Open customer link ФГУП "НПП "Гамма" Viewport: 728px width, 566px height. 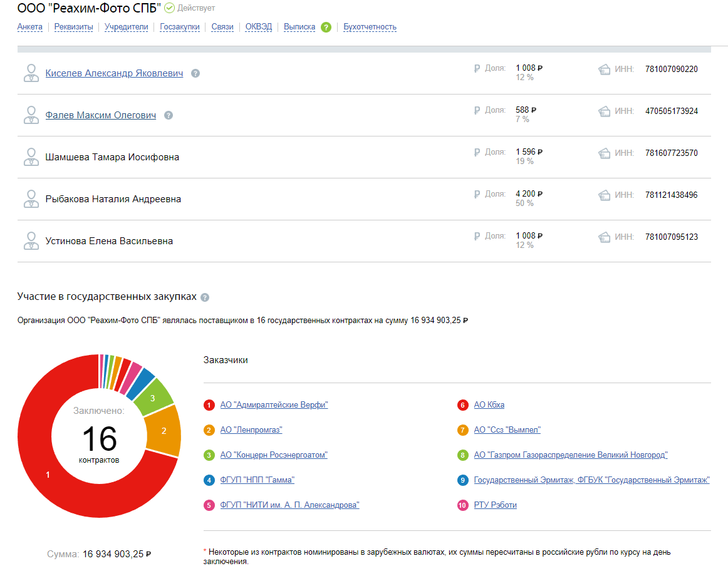tap(257, 480)
